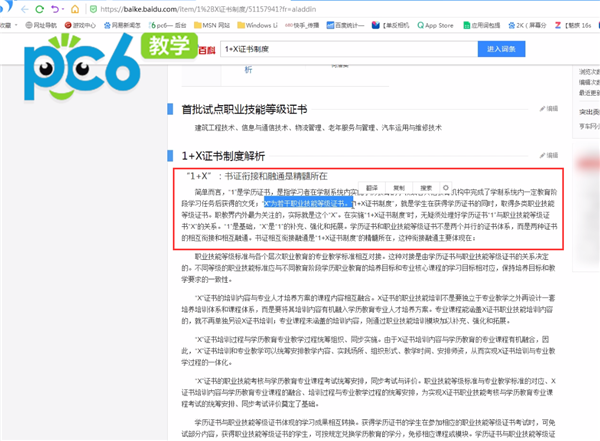Open the 网易新闻 bookmark
Image resolution: width=600 pixels, height=441 pixels.
tap(122, 25)
